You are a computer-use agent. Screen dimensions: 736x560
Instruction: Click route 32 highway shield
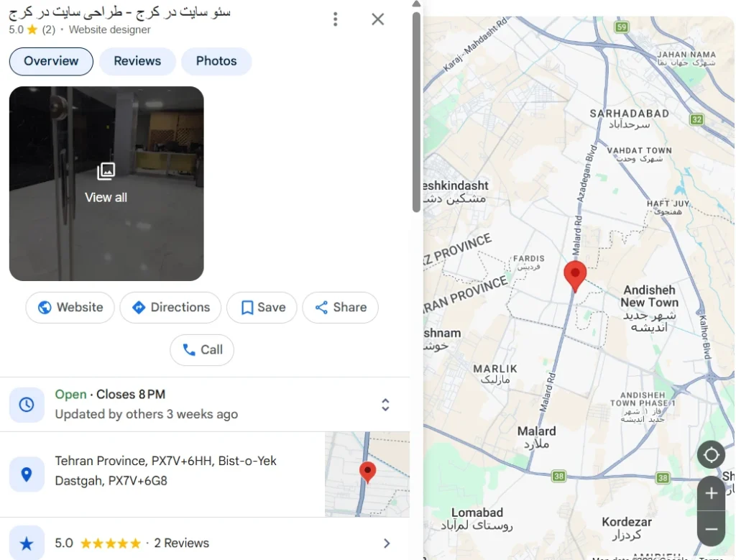[x=697, y=119]
